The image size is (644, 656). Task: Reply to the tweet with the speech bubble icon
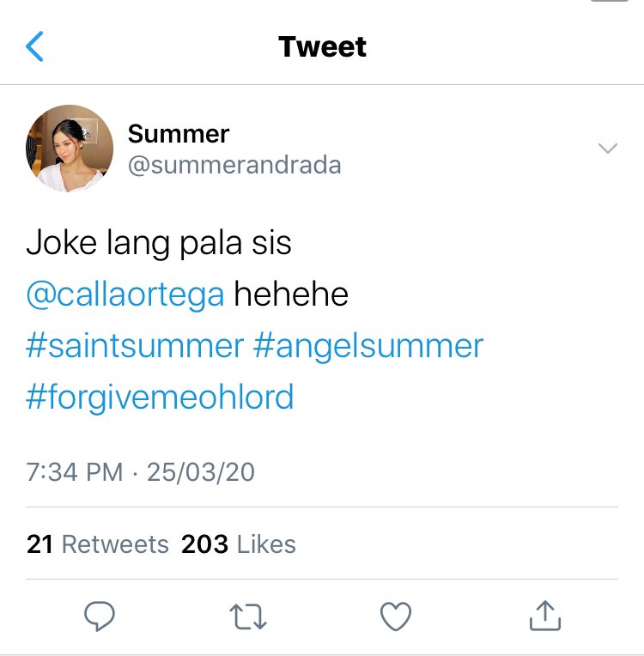pyautogui.click(x=99, y=616)
